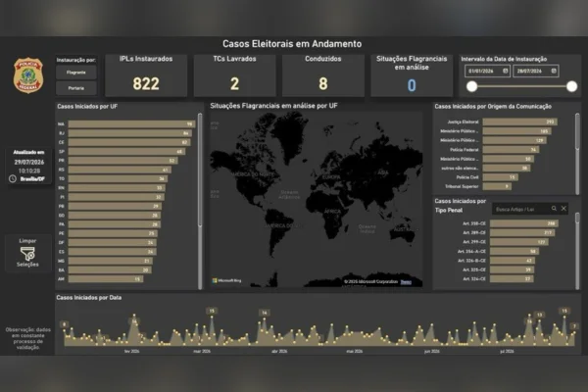588x392 pixels.
Task: Select the Art. 289-CE bar
Action: pyautogui.click(x=522, y=232)
